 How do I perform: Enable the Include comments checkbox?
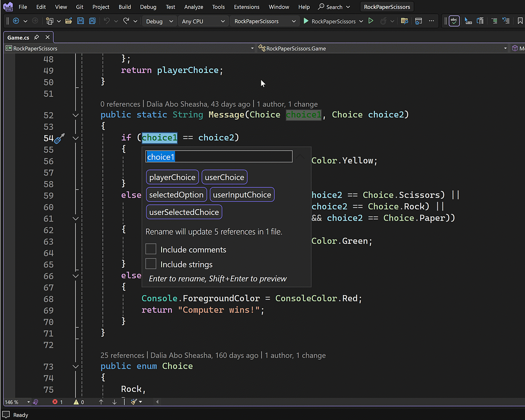tap(151, 249)
